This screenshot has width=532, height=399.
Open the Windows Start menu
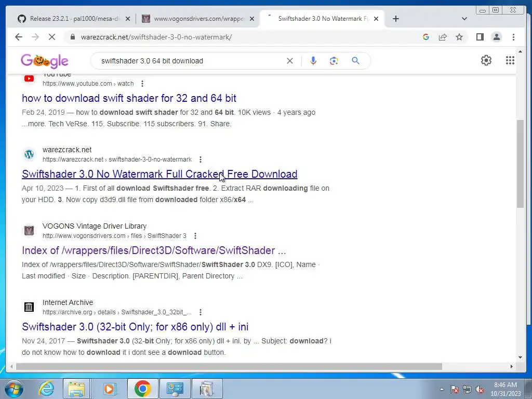pyautogui.click(x=14, y=389)
